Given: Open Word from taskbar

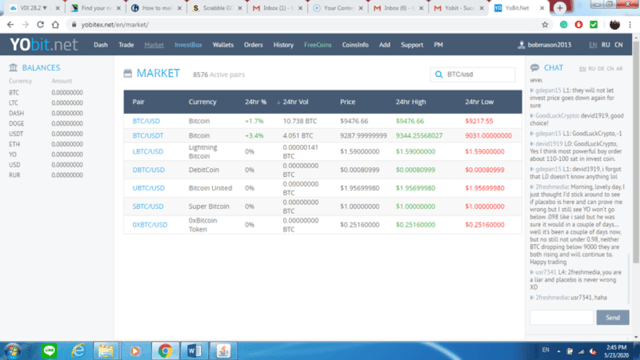Looking at the screenshot, I should click(194, 351).
